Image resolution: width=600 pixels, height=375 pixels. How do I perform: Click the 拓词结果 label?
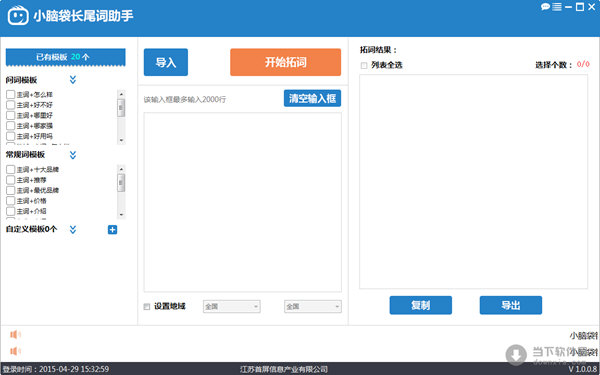coord(379,50)
